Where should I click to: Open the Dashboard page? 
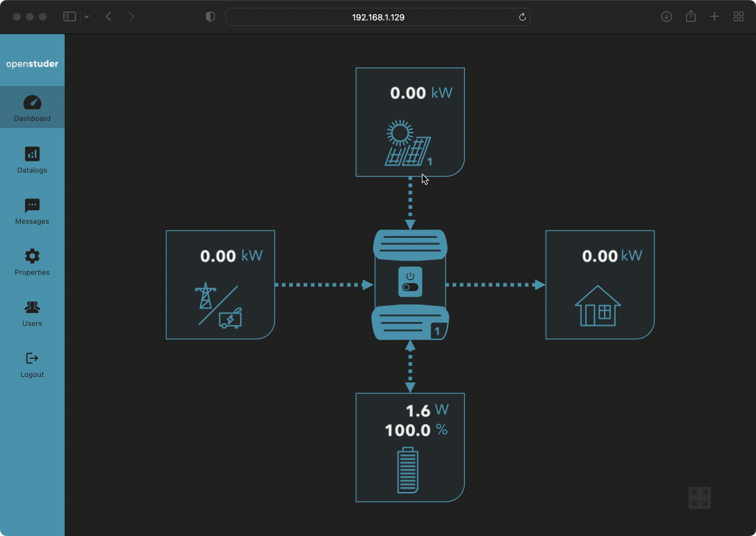pyautogui.click(x=32, y=108)
